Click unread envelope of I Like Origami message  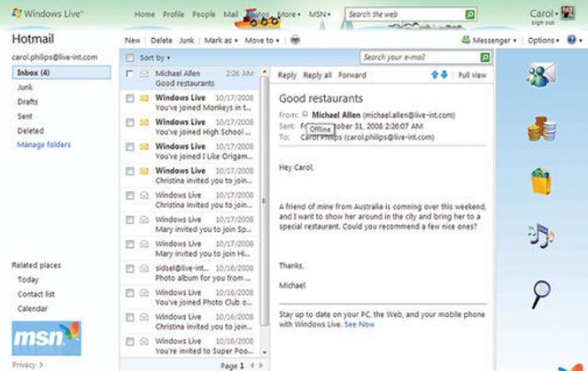144,147
